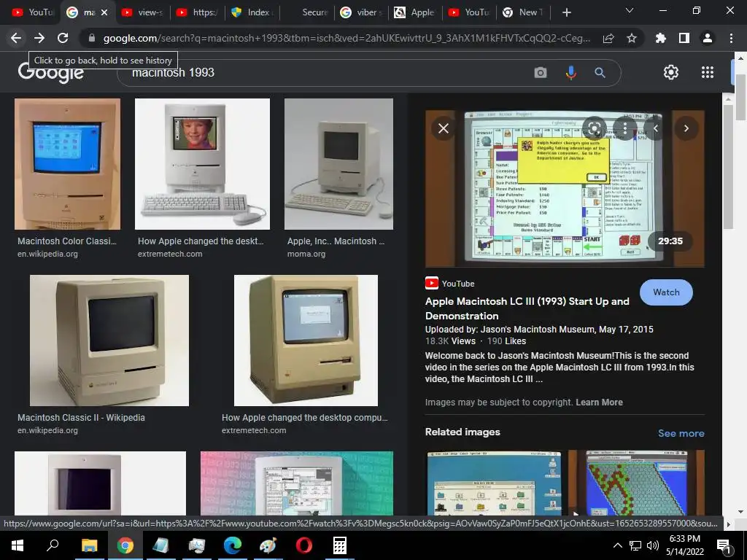Open Google quick settings gear
747x560 pixels.
(x=671, y=72)
